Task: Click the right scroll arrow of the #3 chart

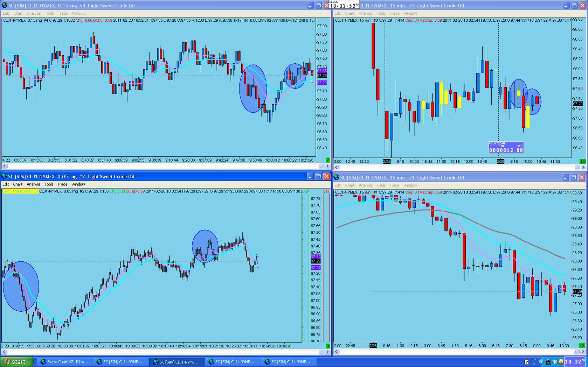Action: [x=583, y=167]
